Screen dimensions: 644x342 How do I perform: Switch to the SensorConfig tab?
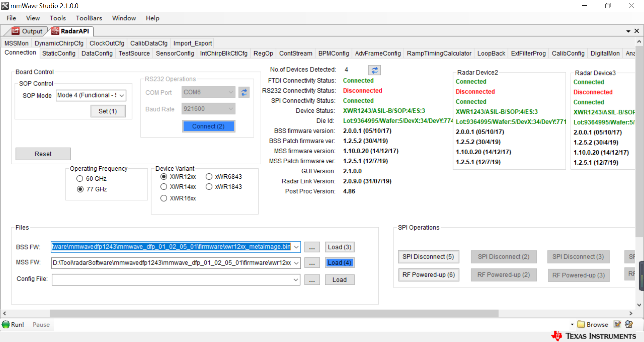click(175, 53)
